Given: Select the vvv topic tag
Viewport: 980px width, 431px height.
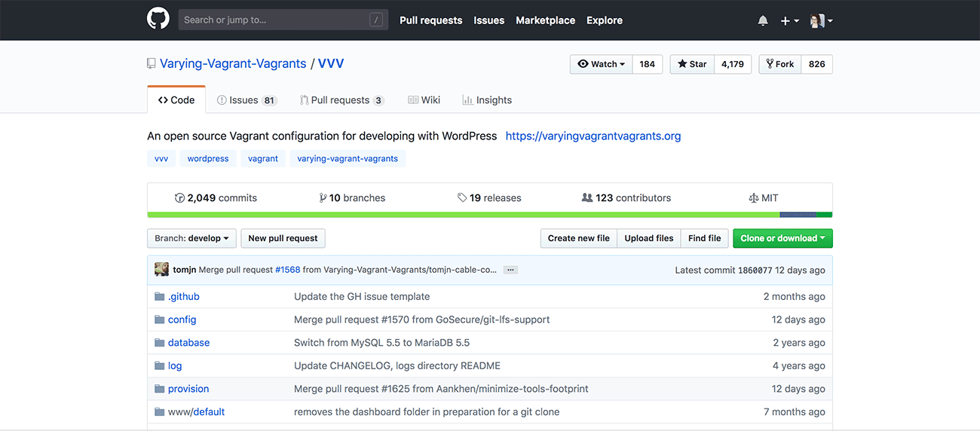Looking at the screenshot, I should click(x=161, y=159).
